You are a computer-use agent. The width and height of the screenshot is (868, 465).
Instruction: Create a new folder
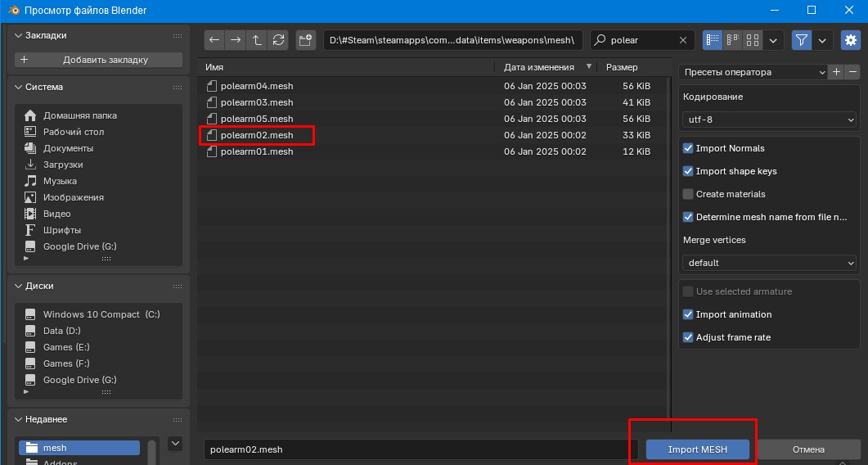tap(306, 40)
